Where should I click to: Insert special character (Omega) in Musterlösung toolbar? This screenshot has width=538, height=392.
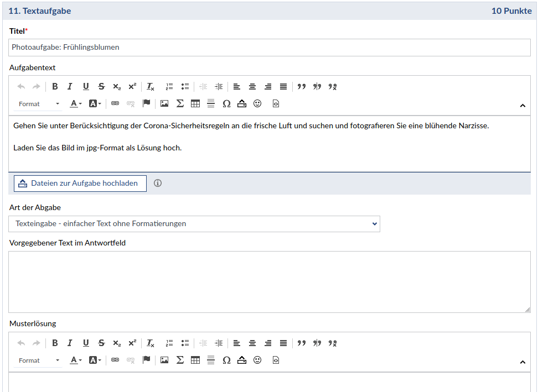(x=226, y=360)
